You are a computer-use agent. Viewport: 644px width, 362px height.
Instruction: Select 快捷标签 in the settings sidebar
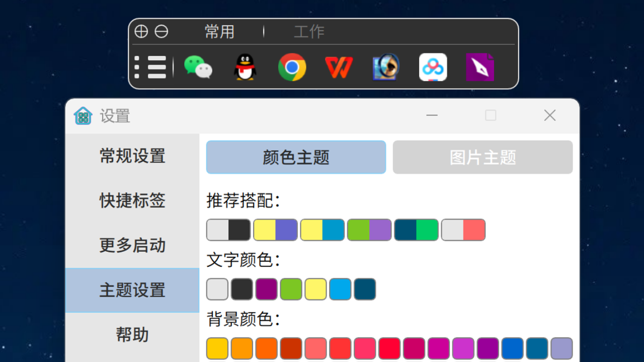click(x=132, y=201)
